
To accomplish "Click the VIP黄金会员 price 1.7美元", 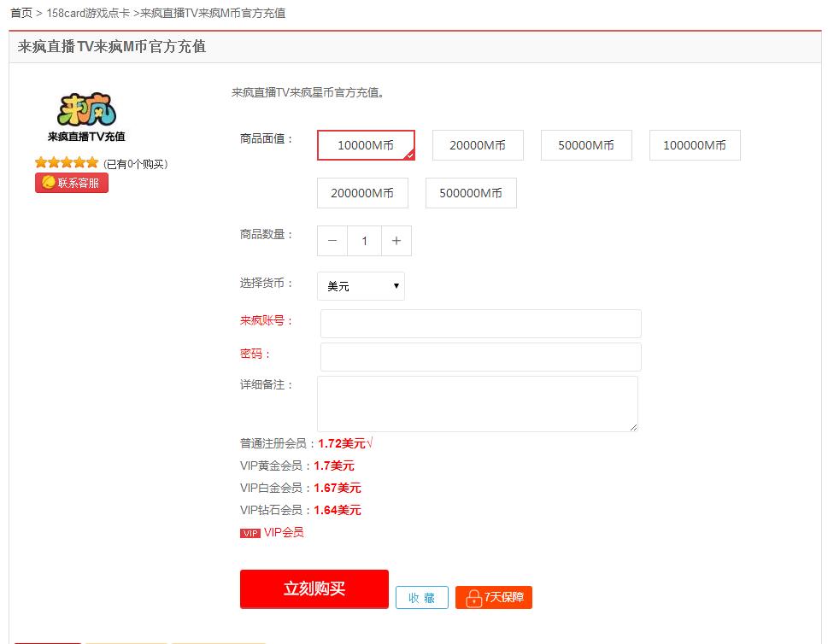I will [x=334, y=465].
